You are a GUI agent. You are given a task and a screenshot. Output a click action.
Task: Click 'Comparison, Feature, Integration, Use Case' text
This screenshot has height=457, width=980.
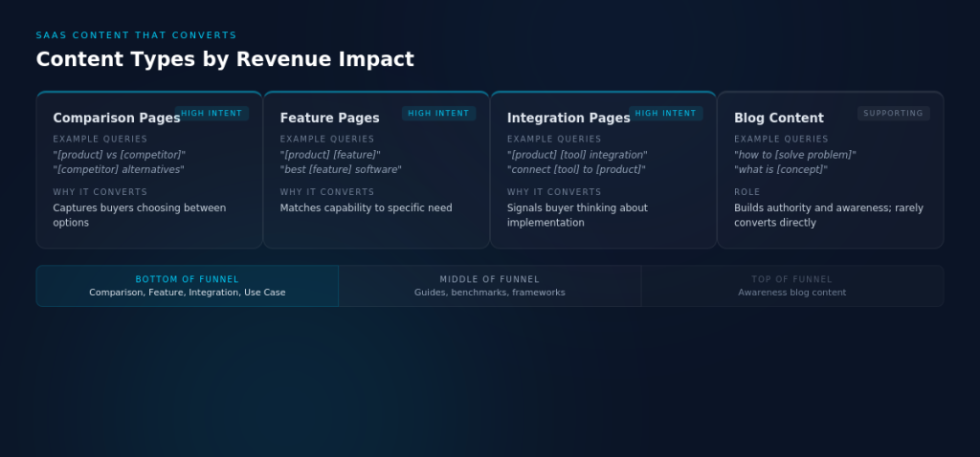click(x=188, y=293)
